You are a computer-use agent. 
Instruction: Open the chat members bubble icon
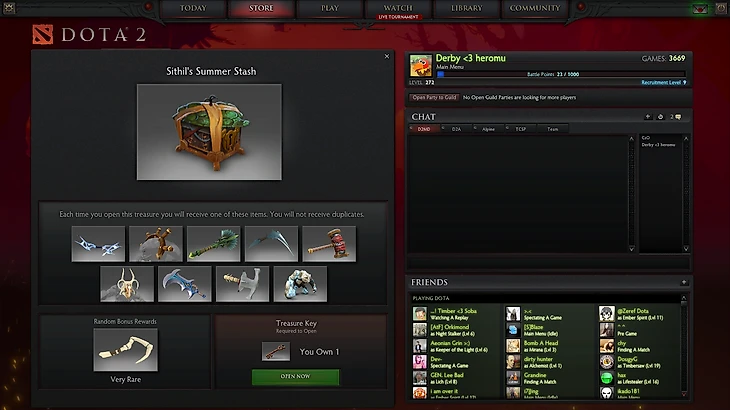coord(676,117)
